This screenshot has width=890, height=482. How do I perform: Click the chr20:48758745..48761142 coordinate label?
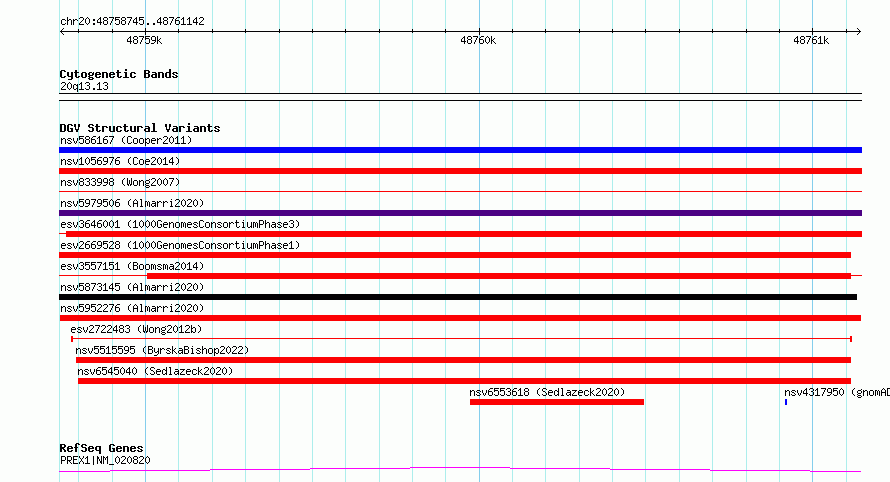coord(132,22)
